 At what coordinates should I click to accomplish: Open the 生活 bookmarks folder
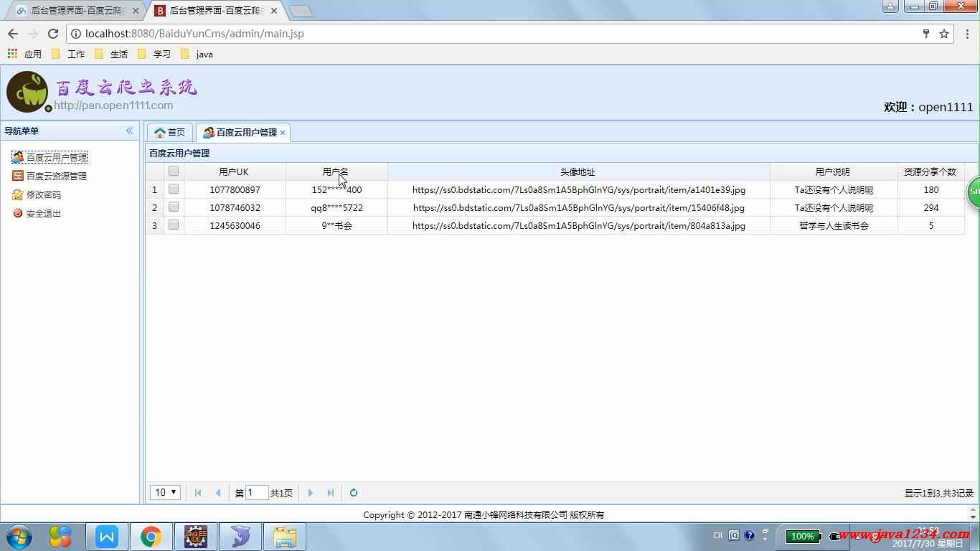(x=111, y=54)
